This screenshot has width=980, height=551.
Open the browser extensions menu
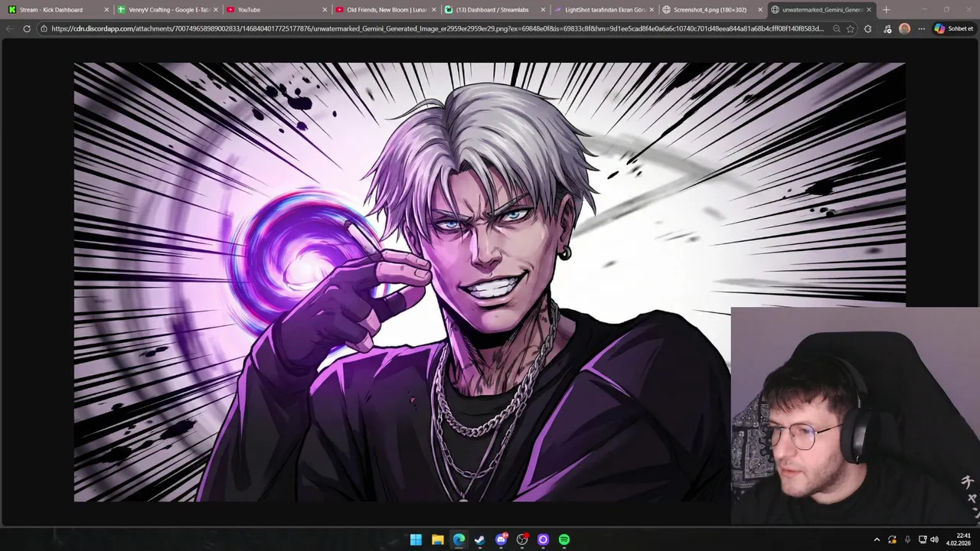(x=867, y=28)
